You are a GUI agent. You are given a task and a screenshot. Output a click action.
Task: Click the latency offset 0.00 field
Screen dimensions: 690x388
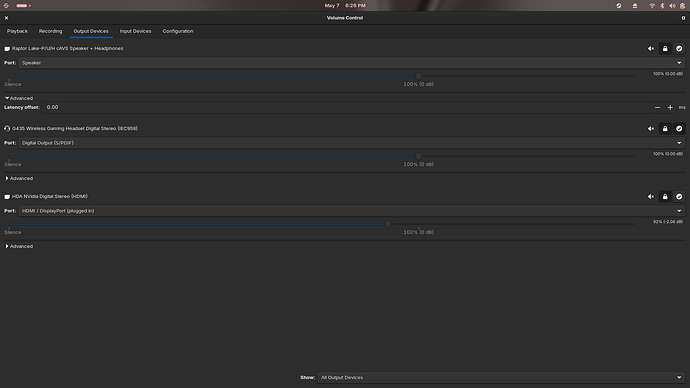(x=346, y=107)
